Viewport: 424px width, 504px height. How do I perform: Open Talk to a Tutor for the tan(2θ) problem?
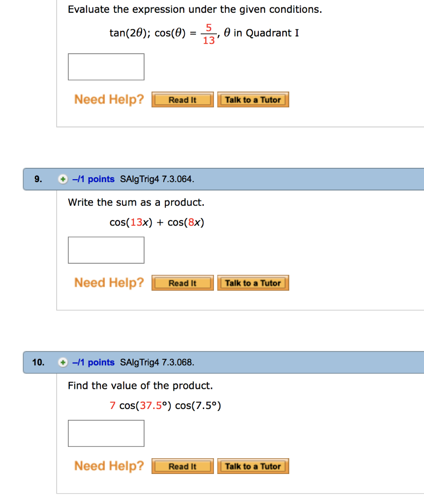coord(253,99)
